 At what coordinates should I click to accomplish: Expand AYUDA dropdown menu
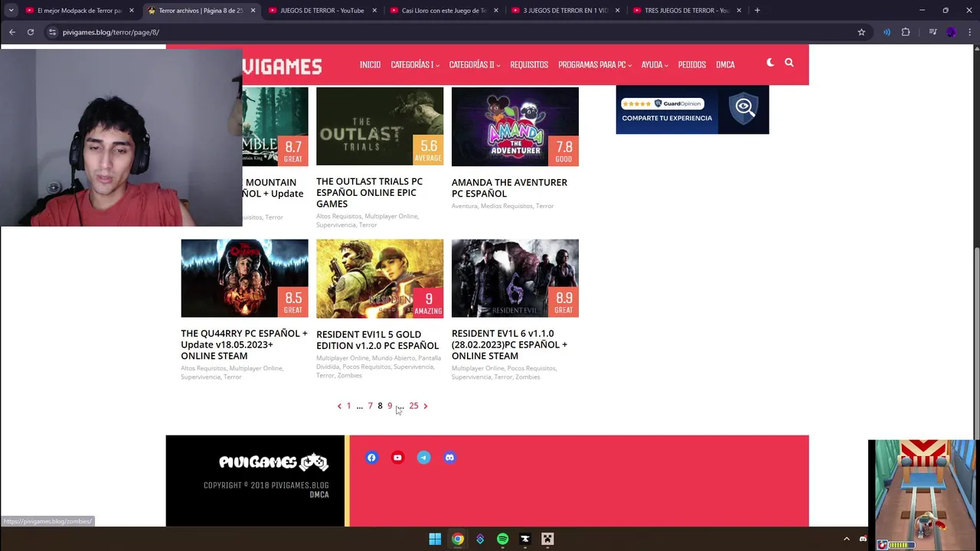pos(655,64)
